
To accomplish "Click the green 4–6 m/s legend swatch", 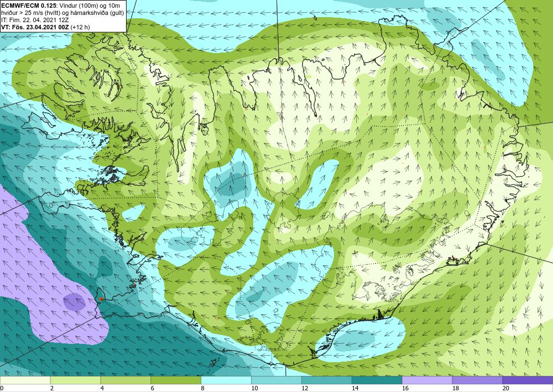I will 126,380.
